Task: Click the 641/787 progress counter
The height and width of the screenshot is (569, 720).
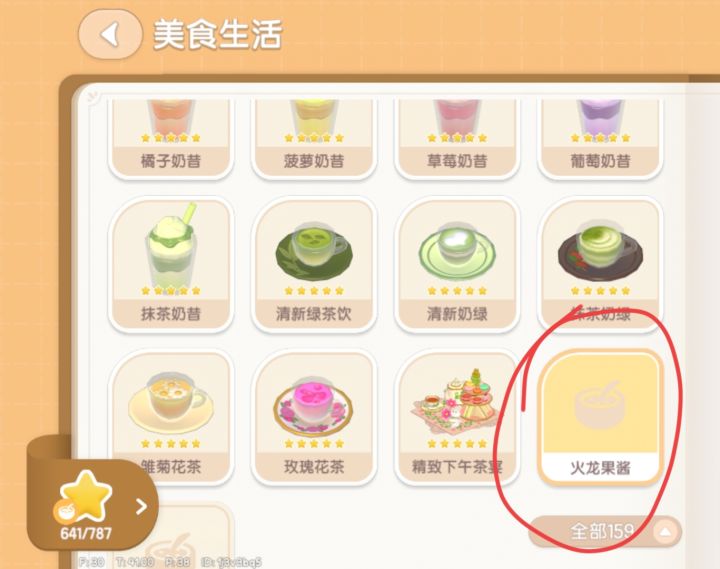Action: click(86, 533)
